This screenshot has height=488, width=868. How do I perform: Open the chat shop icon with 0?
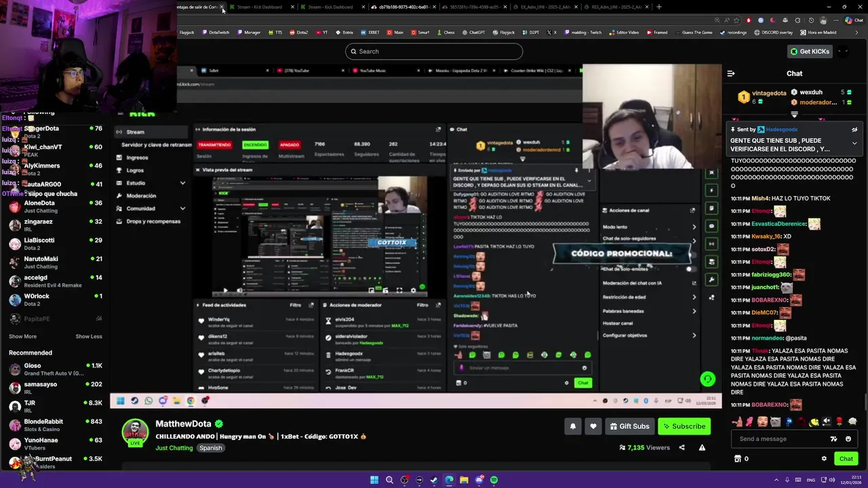click(741, 459)
